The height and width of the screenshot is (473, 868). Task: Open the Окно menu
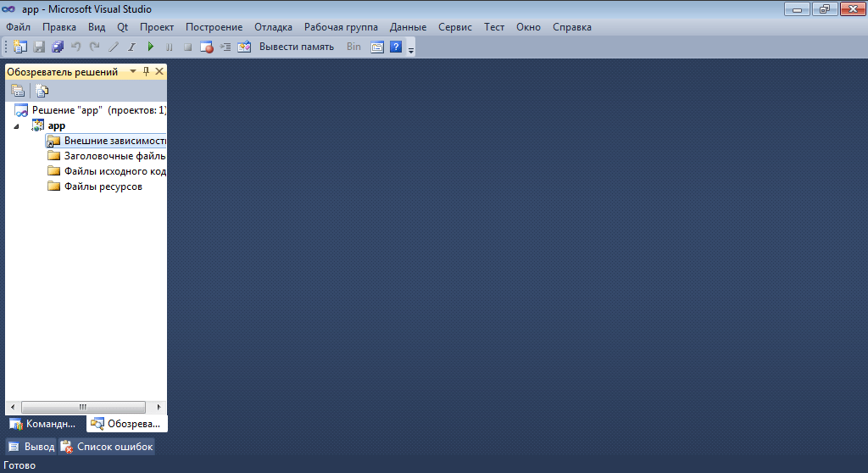[529, 27]
